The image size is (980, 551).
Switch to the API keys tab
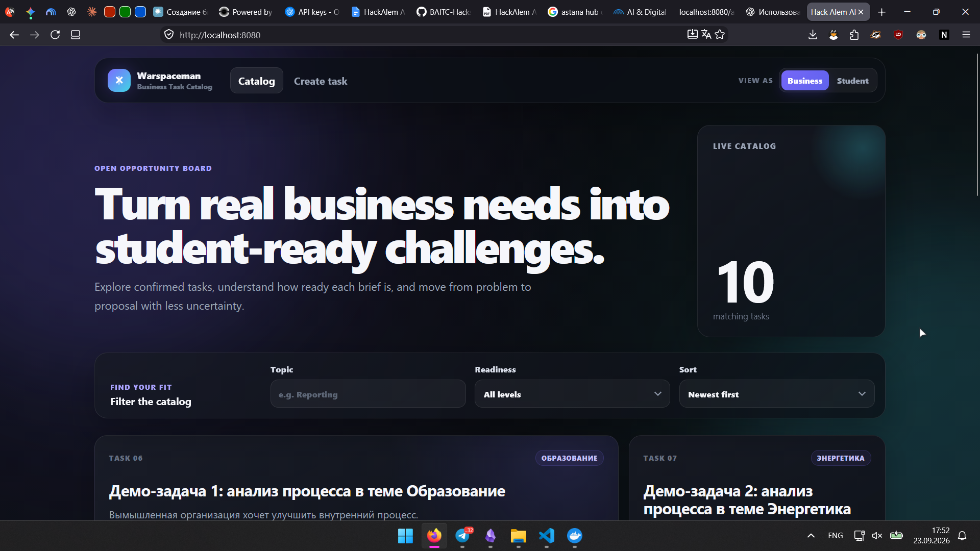pyautogui.click(x=312, y=12)
